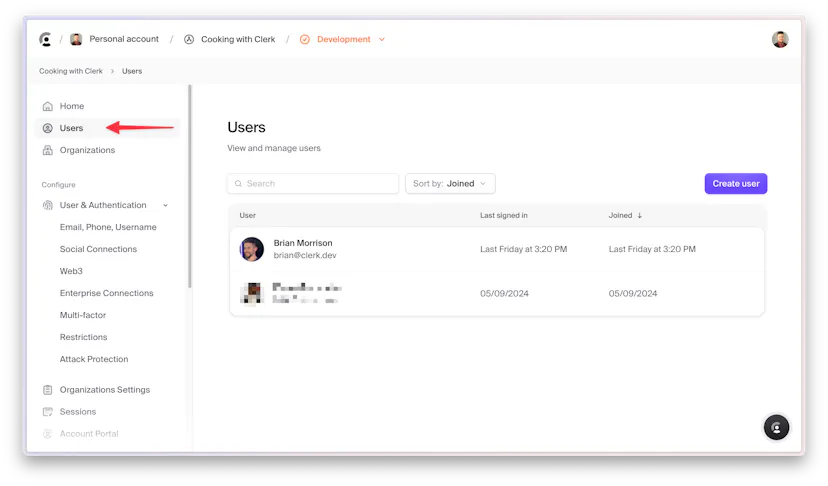Open profile avatar in top-right corner

(x=780, y=39)
